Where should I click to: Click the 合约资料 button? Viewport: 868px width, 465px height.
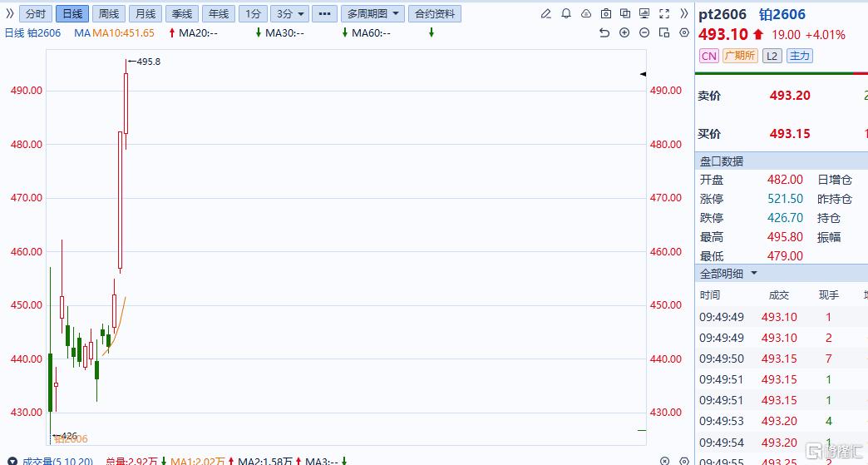click(x=435, y=14)
